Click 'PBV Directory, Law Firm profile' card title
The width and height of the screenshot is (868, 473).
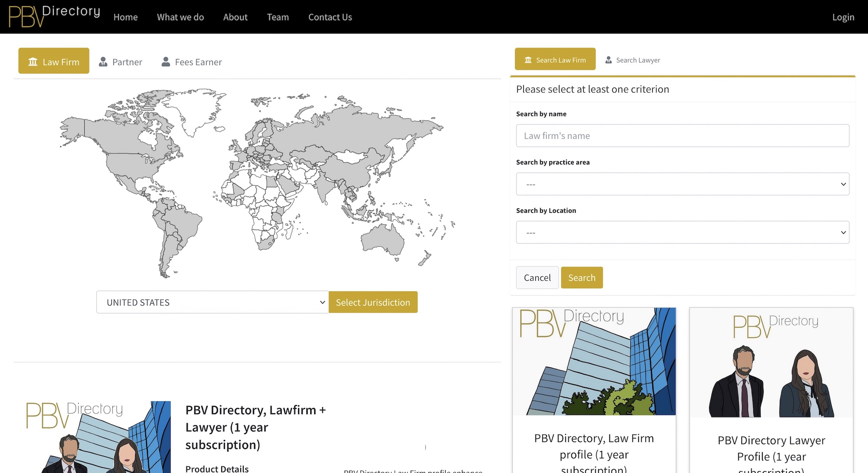coord(594,454)
